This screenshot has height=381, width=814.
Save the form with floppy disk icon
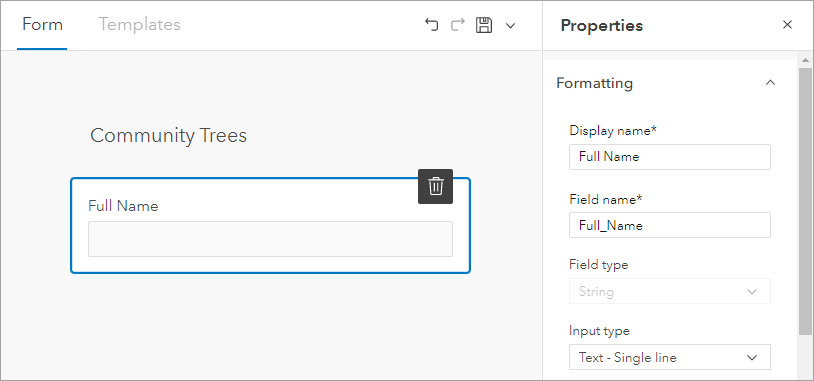coord(484,25)
